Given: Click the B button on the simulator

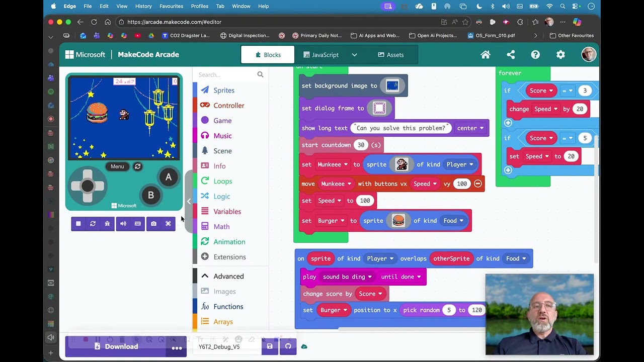Looking at the screenshot, I should (151, 195).
